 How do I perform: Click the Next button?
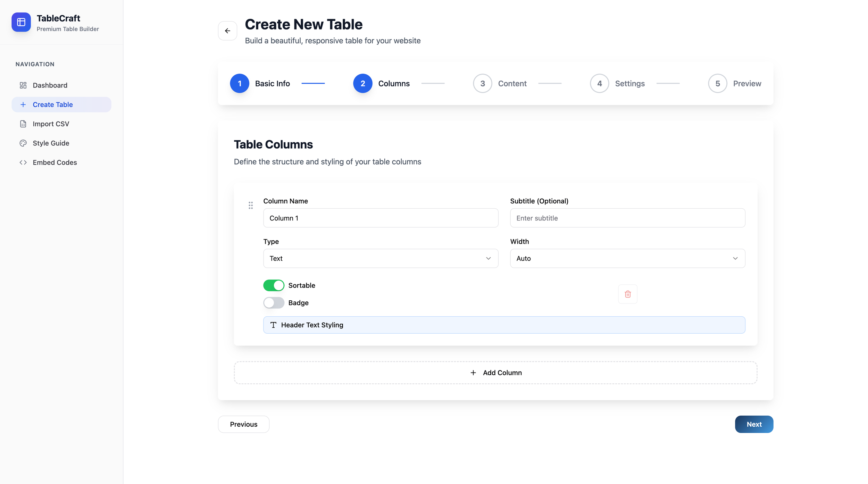pyautogui.click(x=754, y=424)
